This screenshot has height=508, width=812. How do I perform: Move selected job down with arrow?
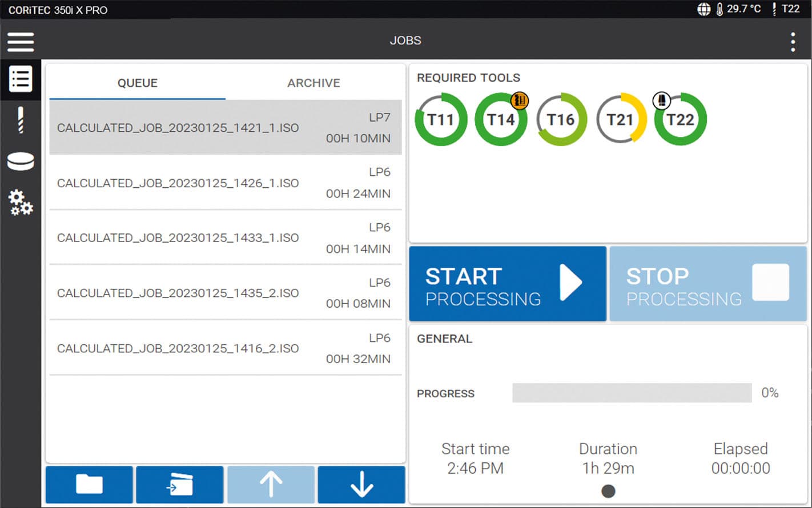coord(361,485)
